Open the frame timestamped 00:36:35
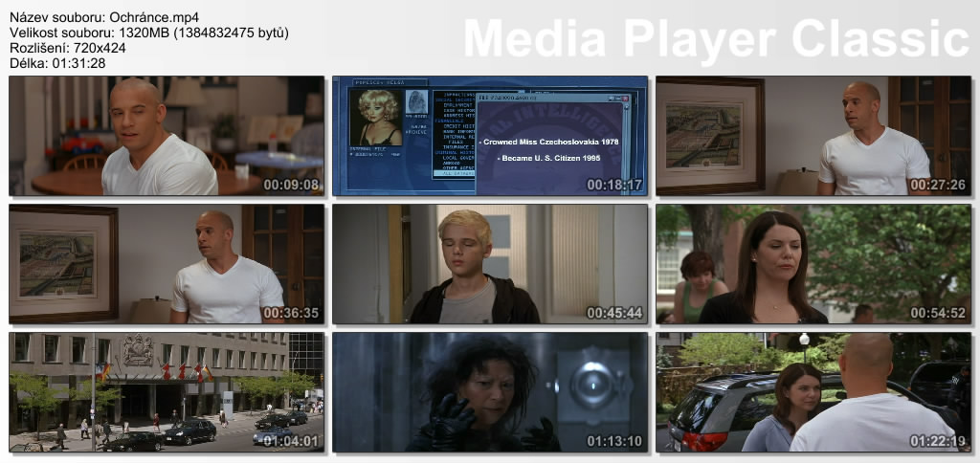 (x=166, y=263)
